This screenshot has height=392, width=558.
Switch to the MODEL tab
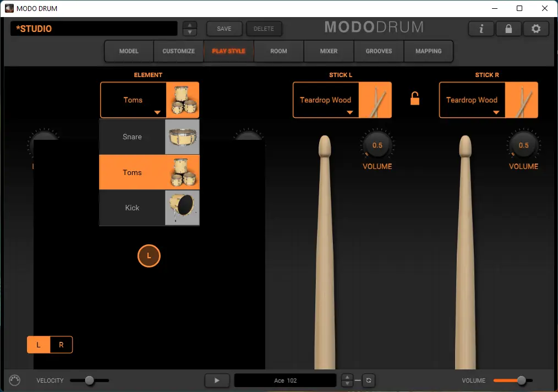[x=129, y=51]
